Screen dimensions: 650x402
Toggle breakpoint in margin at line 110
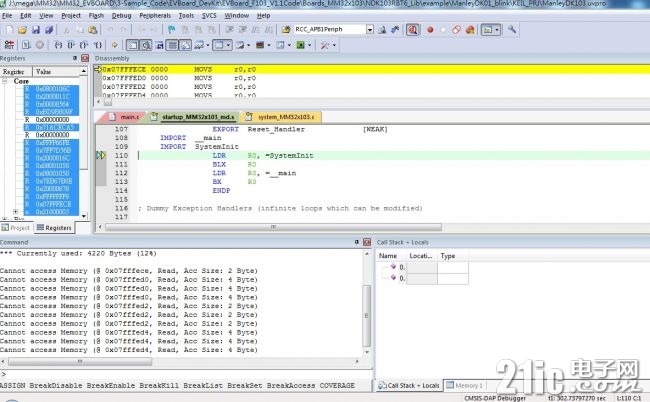(x=101, y=155)
